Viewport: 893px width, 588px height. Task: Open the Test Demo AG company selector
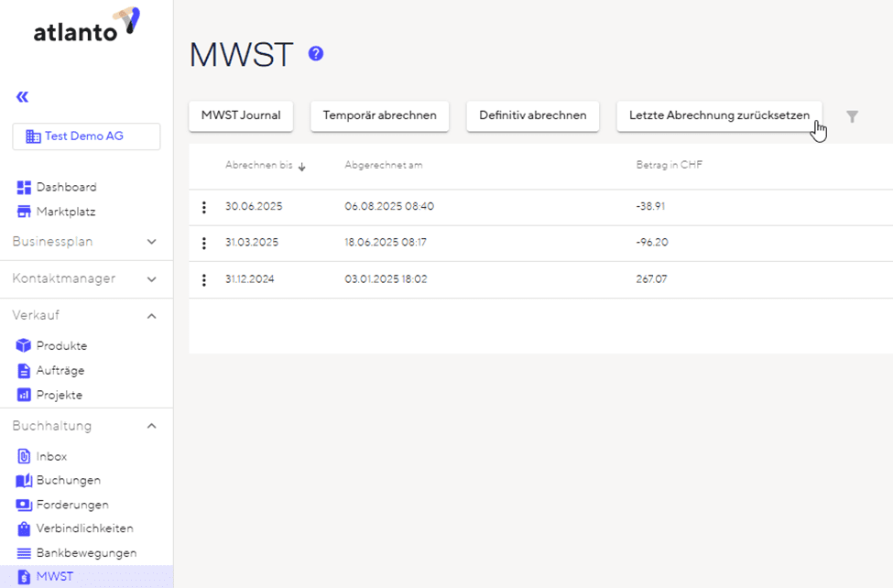click(x=86, y=136)
